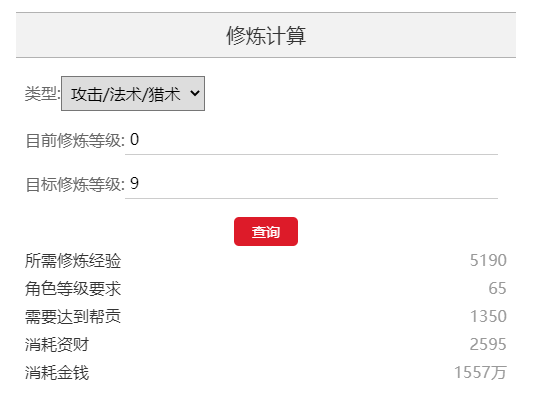Click the 1557万 money value
Screen dimensions: 539x411
click(480, 373)
